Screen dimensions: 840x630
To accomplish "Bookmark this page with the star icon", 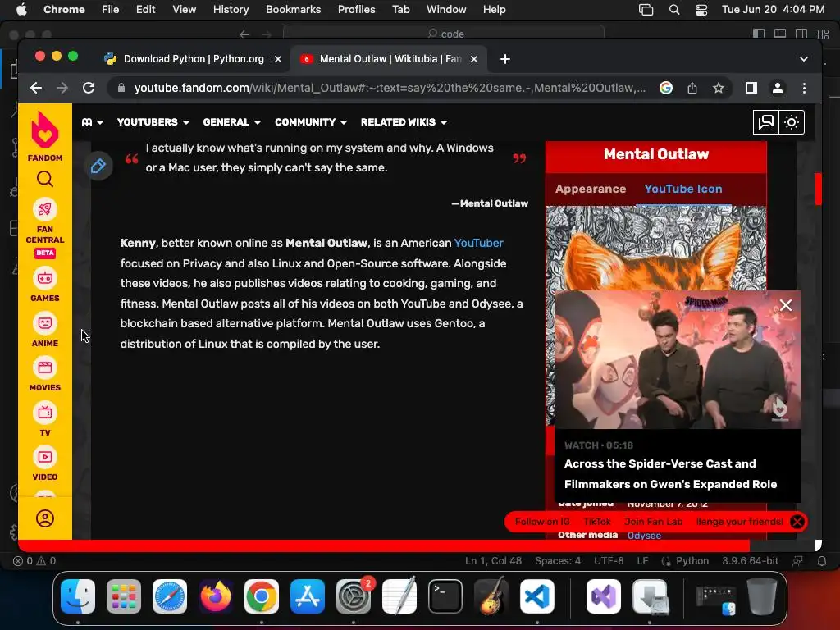I will click(x=719, y=88).
